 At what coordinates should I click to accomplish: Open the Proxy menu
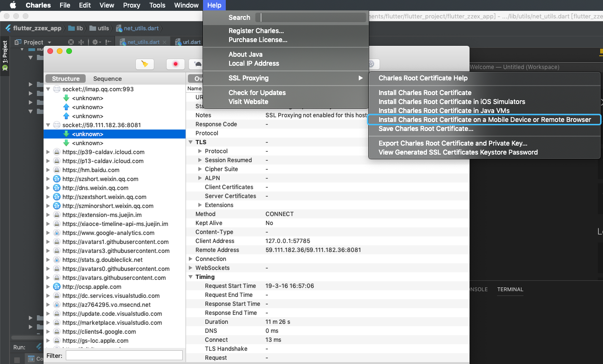[x=132, y=5]
